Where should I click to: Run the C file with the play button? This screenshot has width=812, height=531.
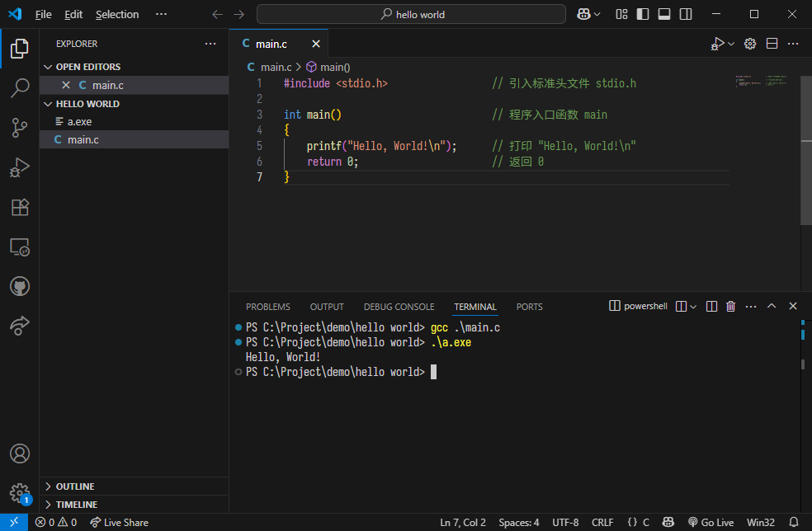[717, 43]
